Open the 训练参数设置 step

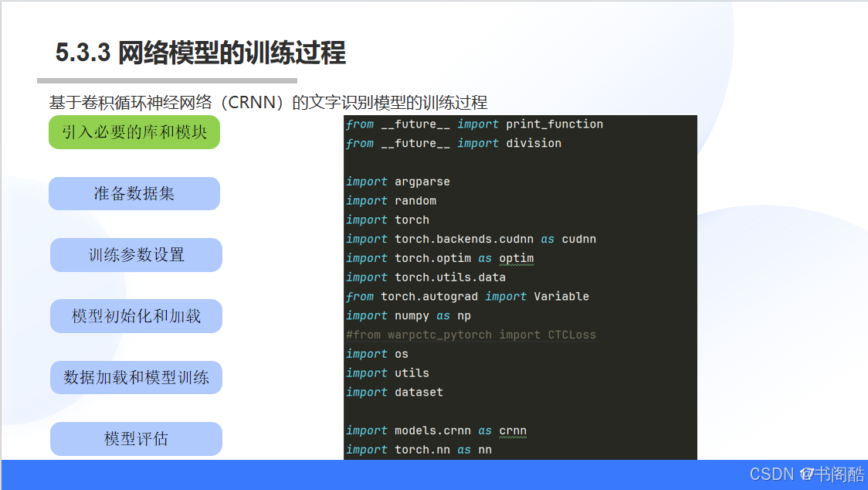click(x=136, y=255)
